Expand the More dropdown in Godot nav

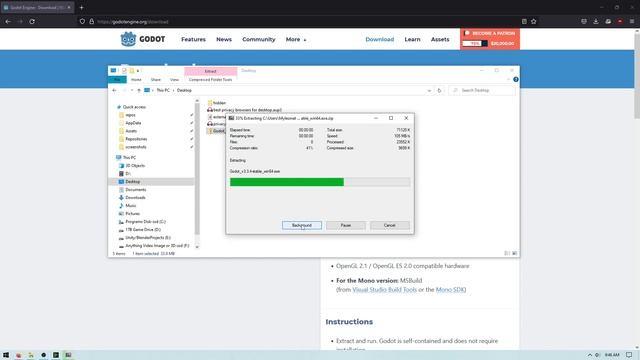[x=296, y=40]
